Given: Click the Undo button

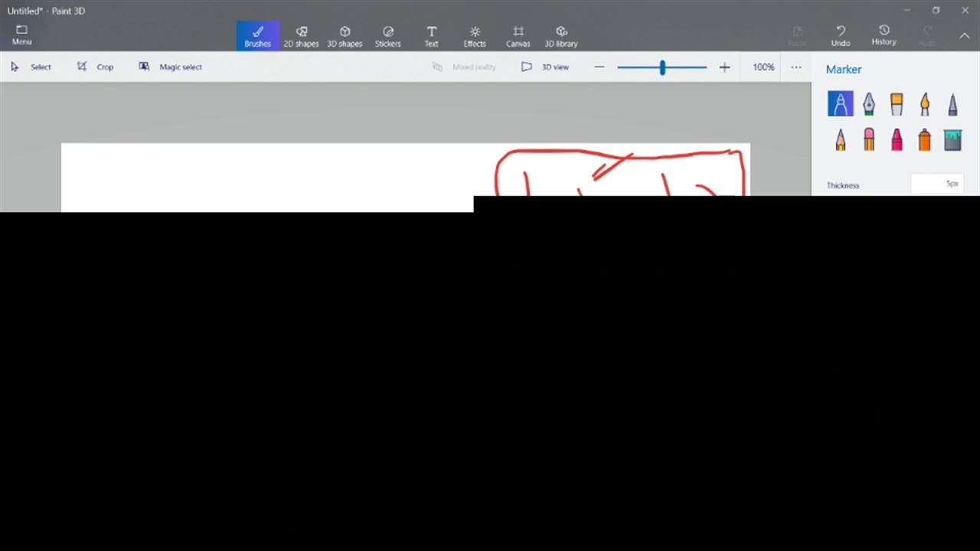Looking at the screenshot, I should (x=841, y=36).
